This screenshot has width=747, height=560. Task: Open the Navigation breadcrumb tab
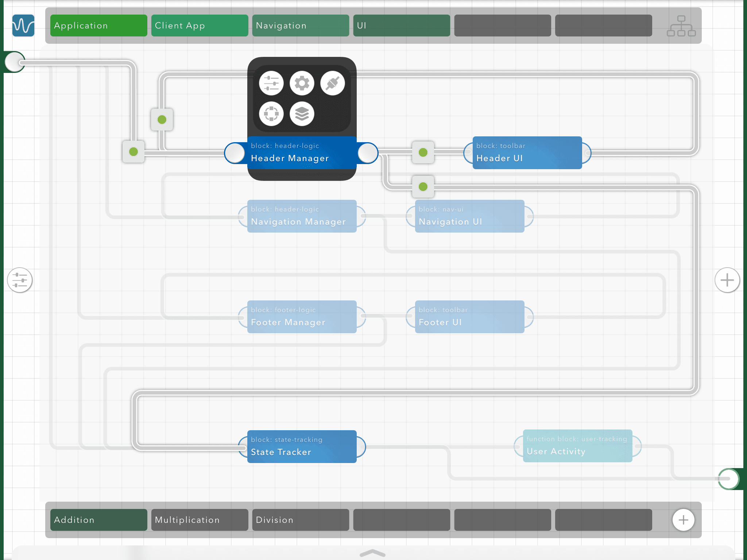pyautogui.click(x=301, y=26)
